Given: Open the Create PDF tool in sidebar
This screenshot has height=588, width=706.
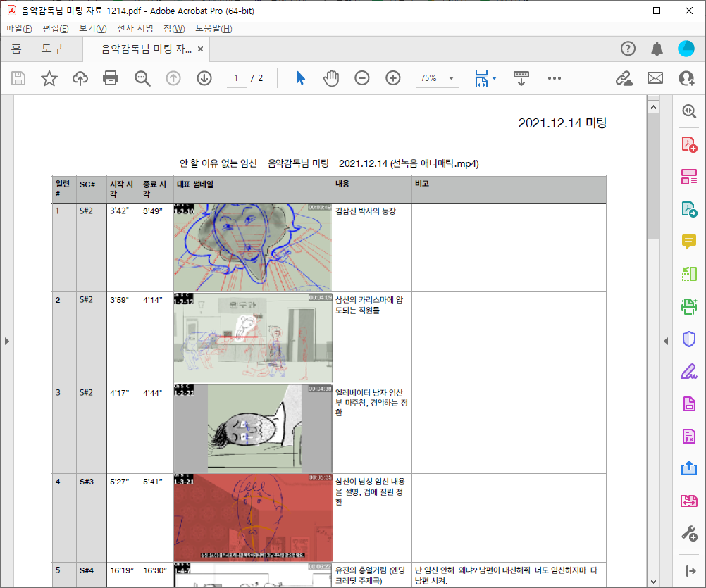Looking at the screenshot, I should click(689, 144).
